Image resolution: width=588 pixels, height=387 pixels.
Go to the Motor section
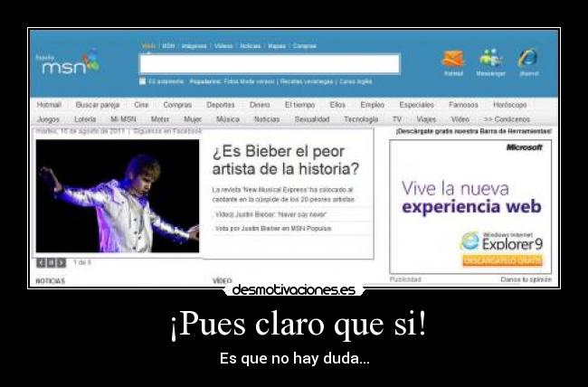[x=160, y=119]
